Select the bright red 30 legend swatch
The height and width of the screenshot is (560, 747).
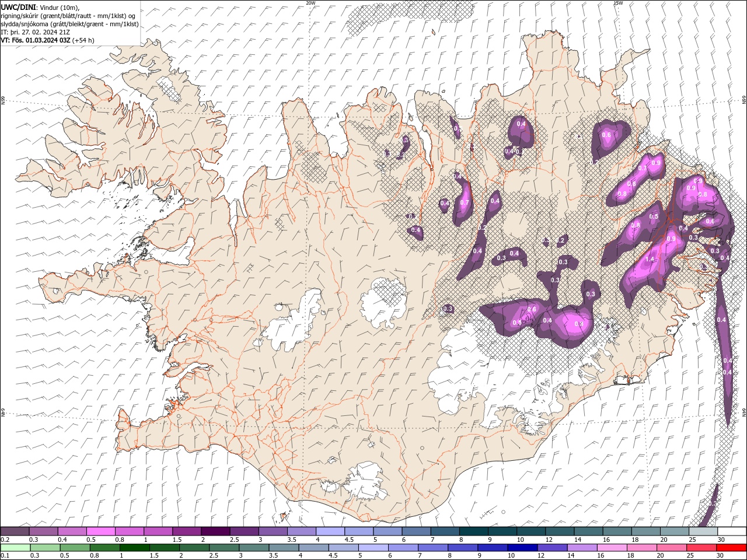coord(731,548)
